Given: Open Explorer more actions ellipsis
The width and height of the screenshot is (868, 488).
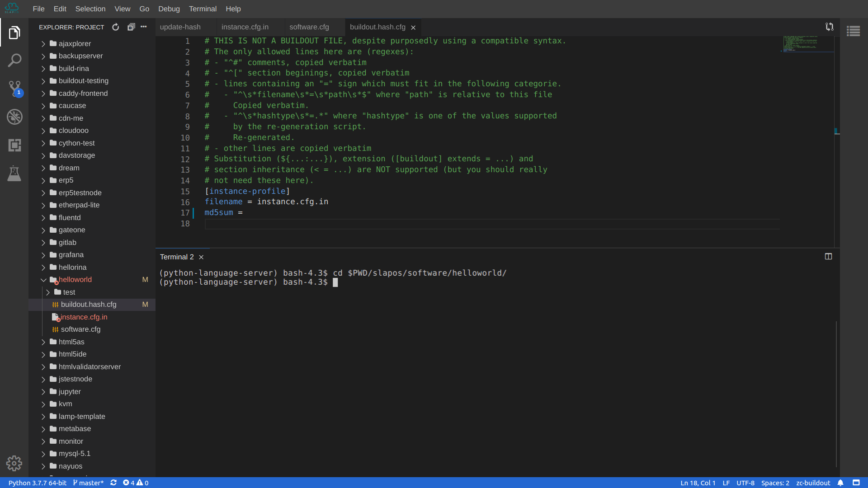Looking at the screenshot, I should 144,27.
